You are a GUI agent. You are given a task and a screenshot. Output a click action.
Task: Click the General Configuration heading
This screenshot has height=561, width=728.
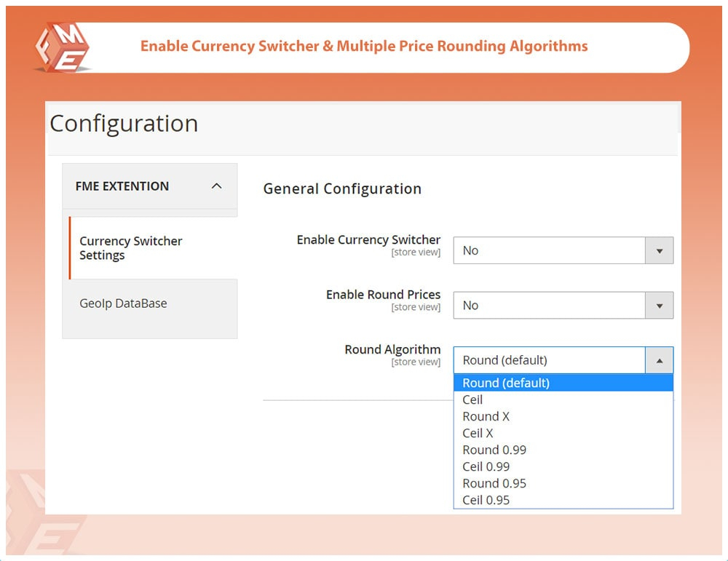(342, 189)
